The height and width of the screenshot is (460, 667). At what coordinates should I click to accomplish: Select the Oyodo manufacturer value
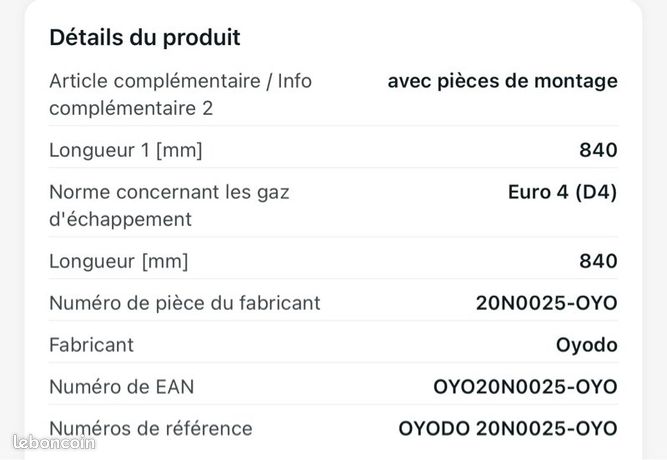587,345
